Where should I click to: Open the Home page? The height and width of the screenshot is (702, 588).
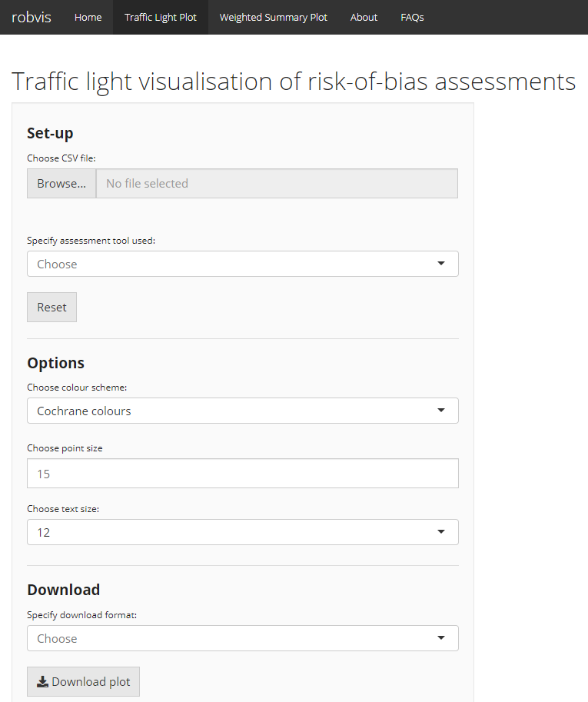(88, 17)
